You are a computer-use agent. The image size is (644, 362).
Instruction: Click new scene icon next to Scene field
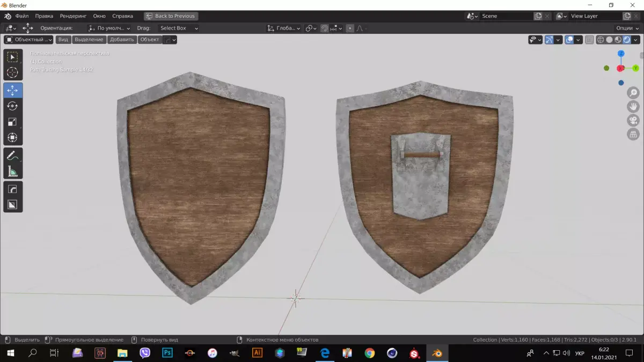point(538,16)
